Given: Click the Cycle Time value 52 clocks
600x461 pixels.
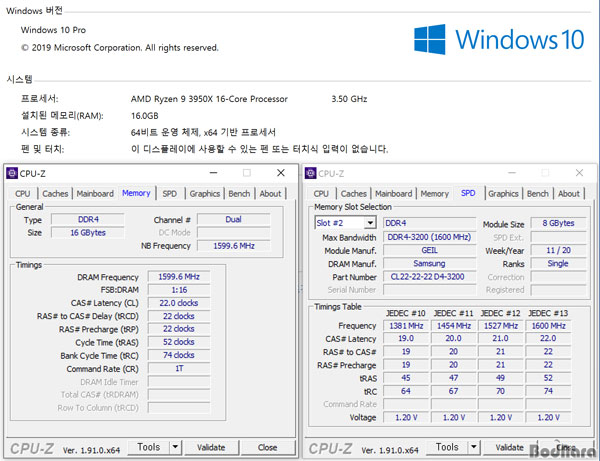Looking at the screenshot, I should 179,342.
